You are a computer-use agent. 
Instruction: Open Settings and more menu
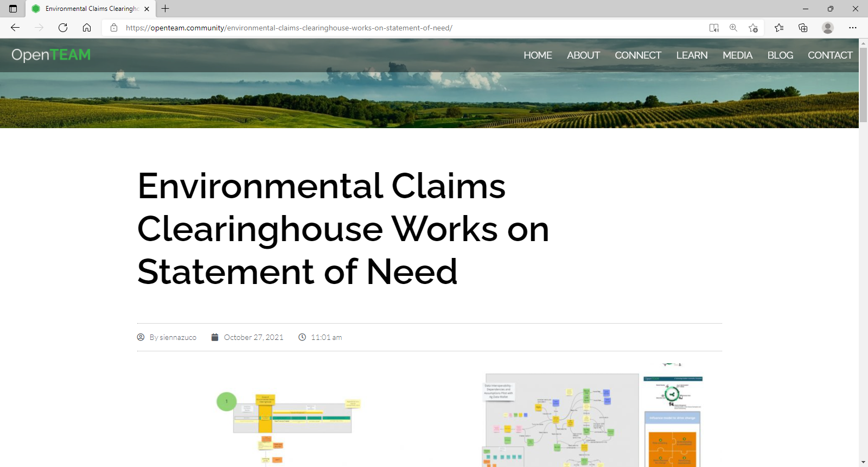point(853,28)
